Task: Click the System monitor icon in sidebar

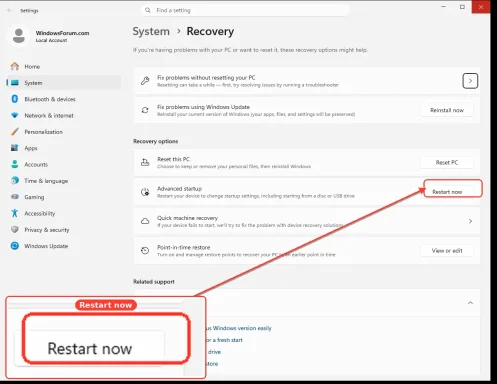Action: pyautogui.click(x=15, y=83)
